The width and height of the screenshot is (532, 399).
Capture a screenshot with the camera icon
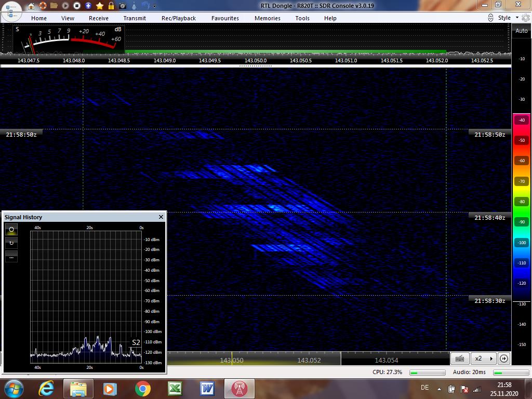(123, 6)
